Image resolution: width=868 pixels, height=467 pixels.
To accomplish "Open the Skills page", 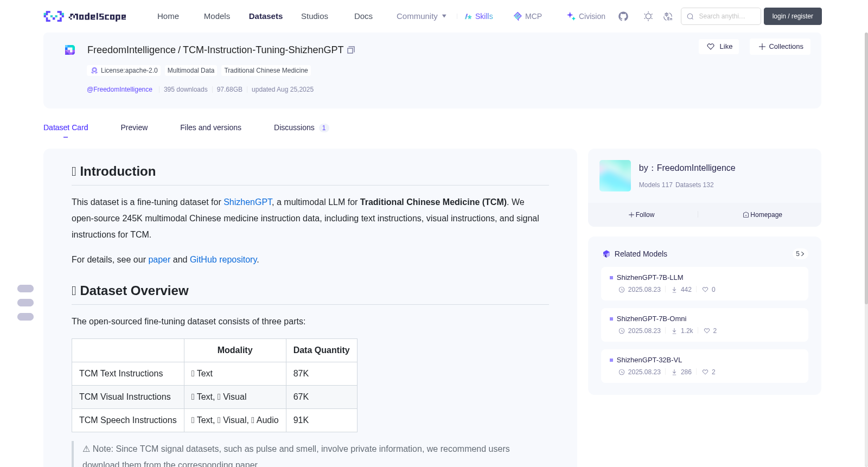I will (478, 16).
